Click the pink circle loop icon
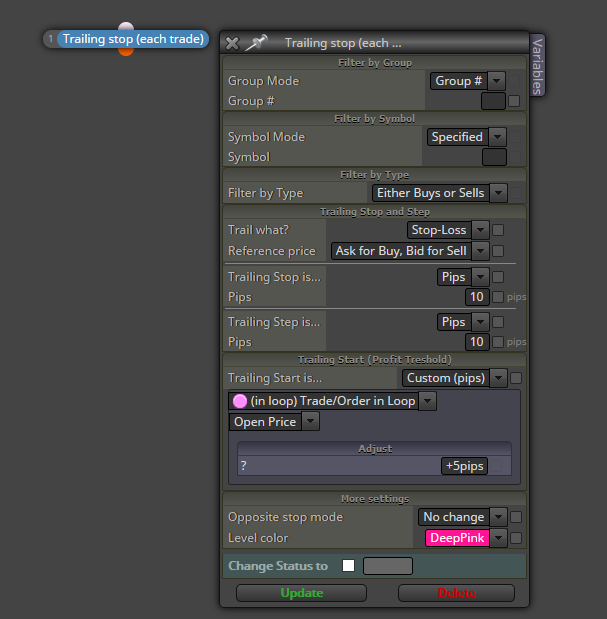Viewport: 607px width, 619px height. (x=240, y=401)
